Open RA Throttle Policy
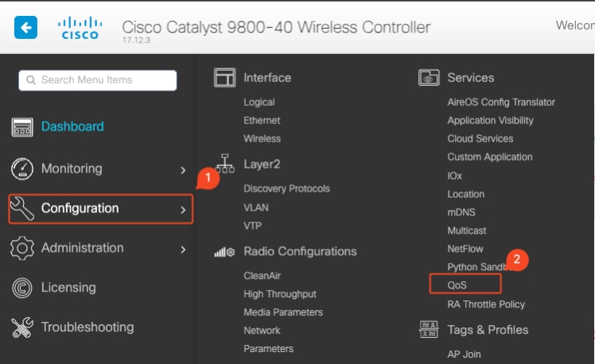The height and width of the screenshot is (364, 595). pyautogui.click(x=486, y=304)
